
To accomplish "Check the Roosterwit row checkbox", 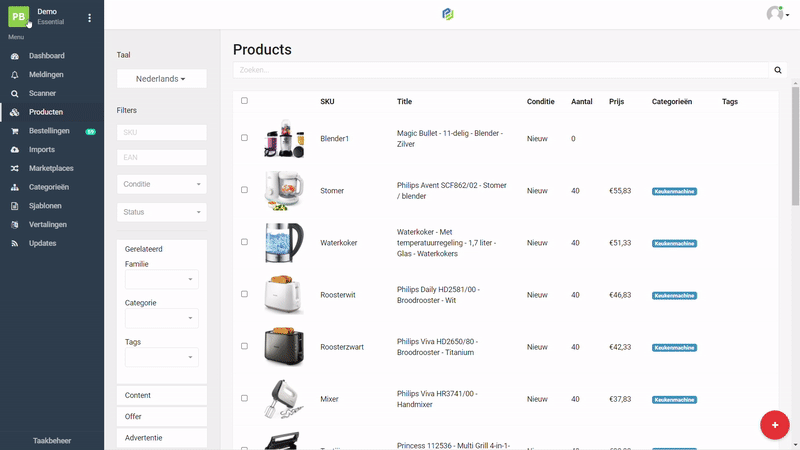I will click(x=244, y=294).
